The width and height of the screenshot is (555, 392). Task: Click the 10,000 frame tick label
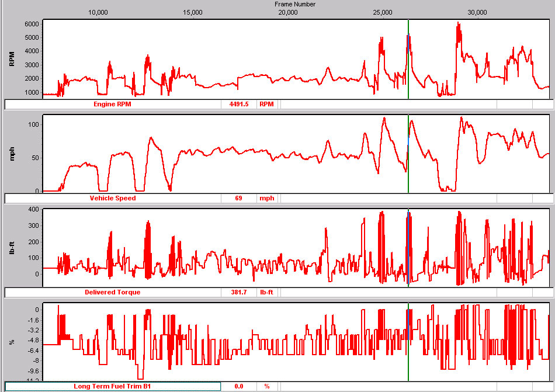[x=98, y=12]
